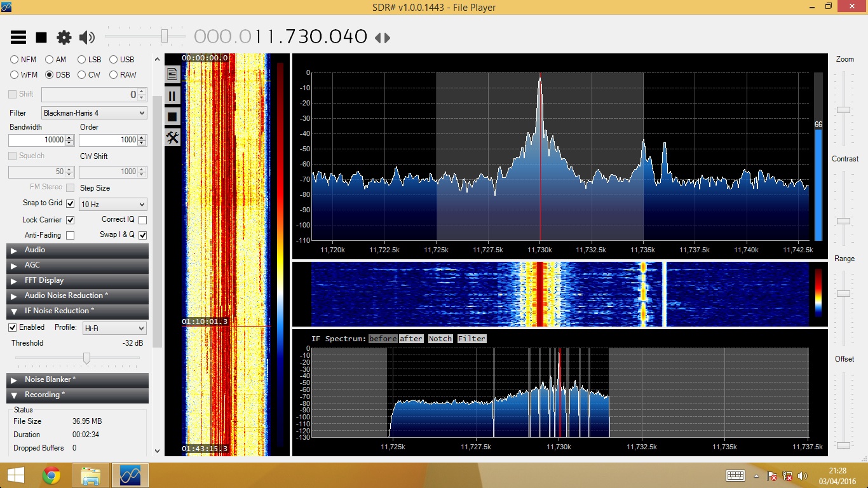Click the Offset vertical slider
Image resolution: width=868 pixels, height=488 pixels.
(843, 410)
